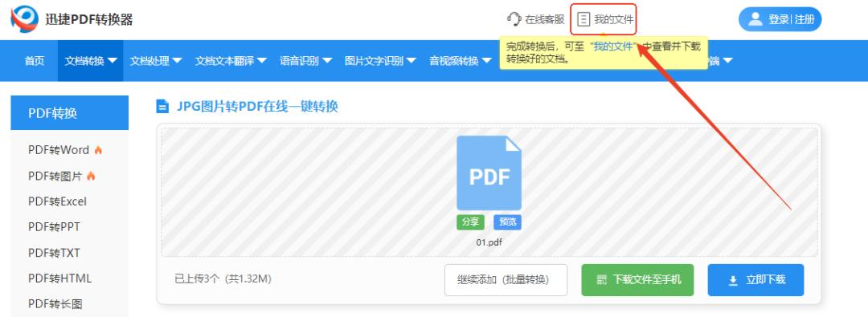Go to the 首页 navigation item
This screenshot has width=868, height=317.
[x=35, y=61]
